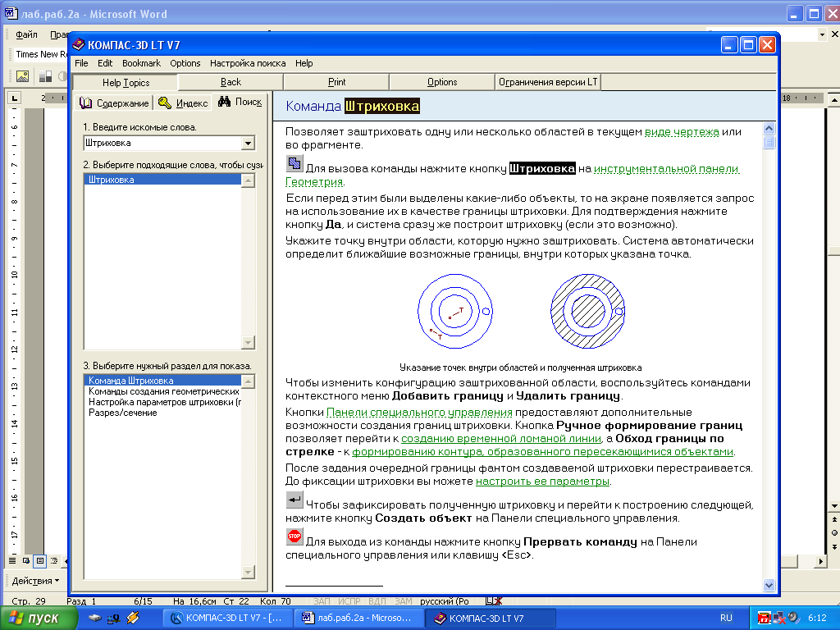Click the key icon on the Индекс tab
This screenshot has height=630, width=840.
click(165, 103)
